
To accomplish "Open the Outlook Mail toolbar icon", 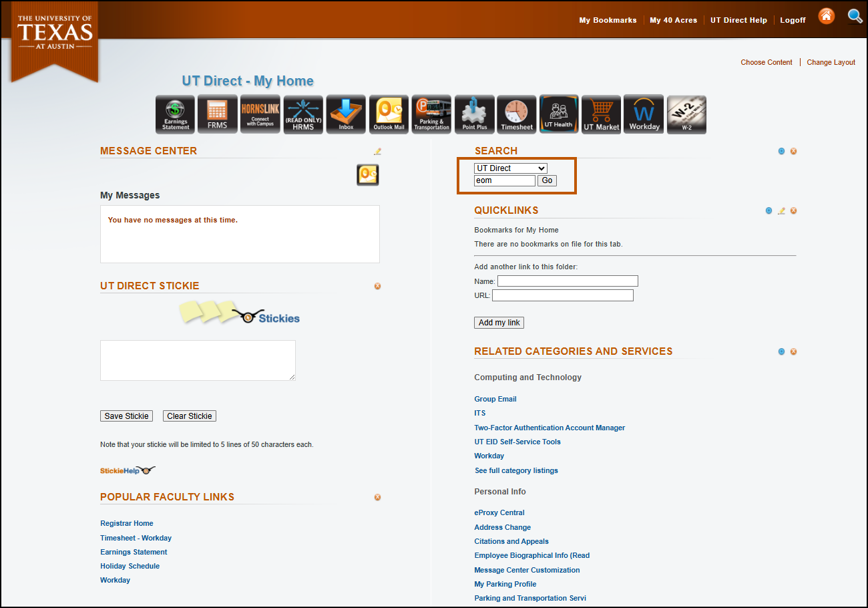I will click(x=389, y=114).
